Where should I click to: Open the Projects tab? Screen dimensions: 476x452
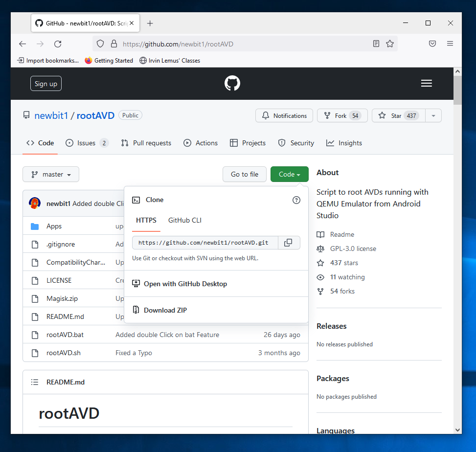point(248,143)
